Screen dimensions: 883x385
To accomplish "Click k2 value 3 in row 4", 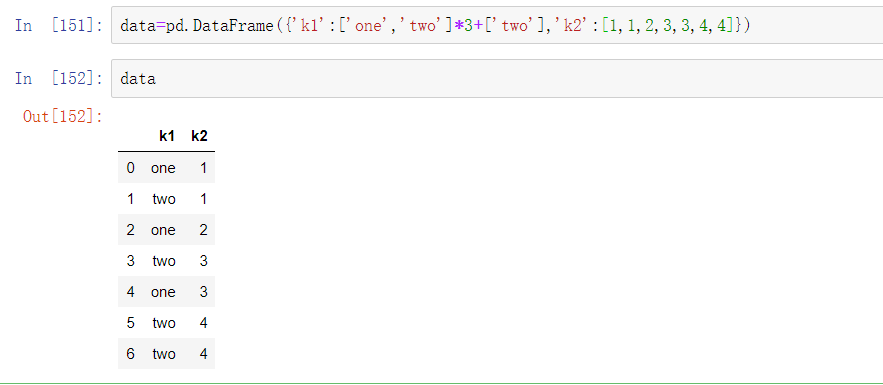I will click(204, 292).
